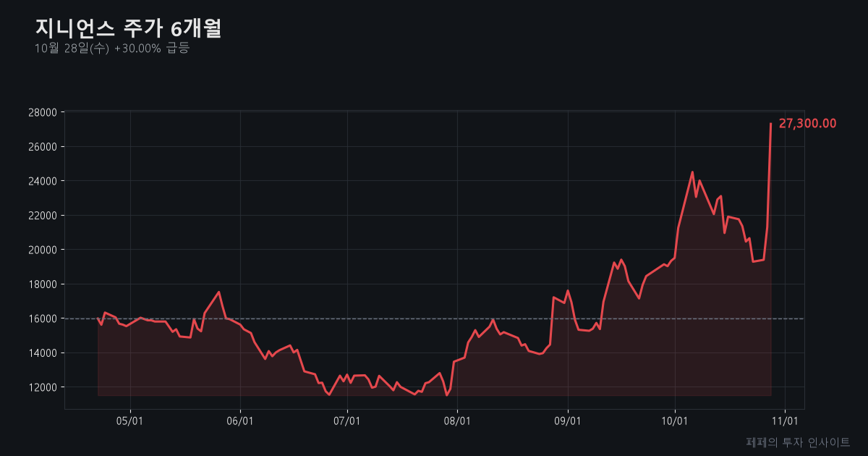
Task: Select the y-axis label "14000"
Action: pos(43,352)
